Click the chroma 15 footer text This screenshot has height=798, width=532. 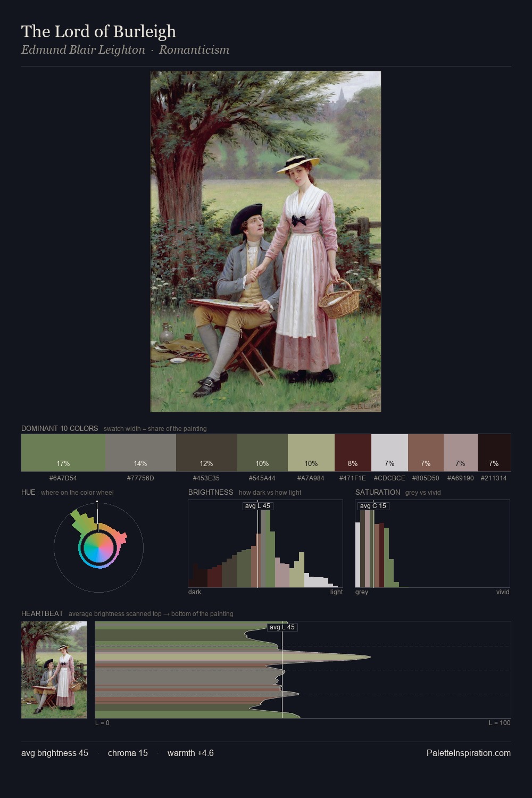pos(128,753)
